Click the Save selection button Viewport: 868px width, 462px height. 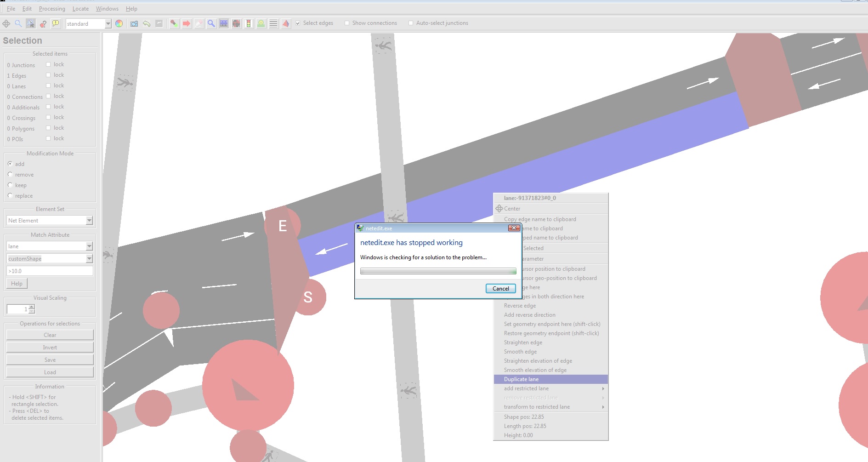coord(50,360)
